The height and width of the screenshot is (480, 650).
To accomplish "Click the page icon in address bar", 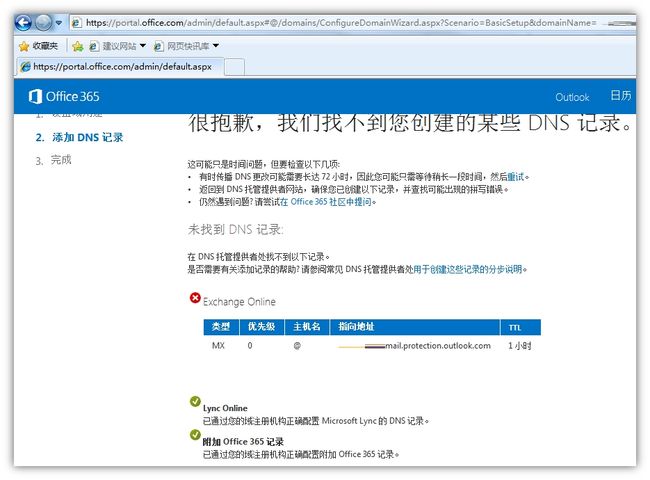I will click(76, 23).
